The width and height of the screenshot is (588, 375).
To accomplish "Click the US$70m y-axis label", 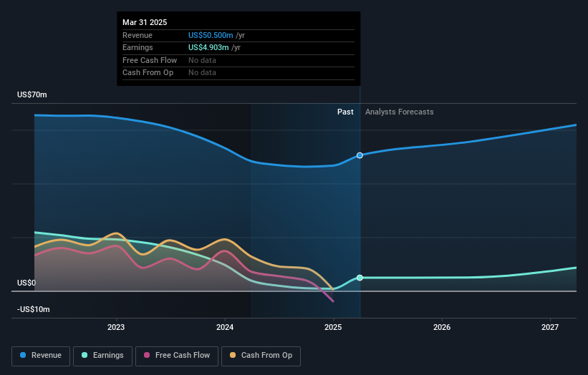I will pyautogui.click(x=32, y=94).
